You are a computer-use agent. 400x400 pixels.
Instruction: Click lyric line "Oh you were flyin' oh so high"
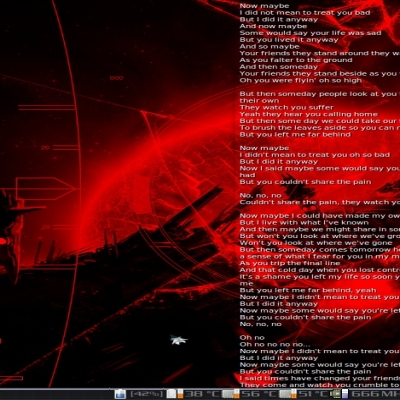[x=300, y=80]
